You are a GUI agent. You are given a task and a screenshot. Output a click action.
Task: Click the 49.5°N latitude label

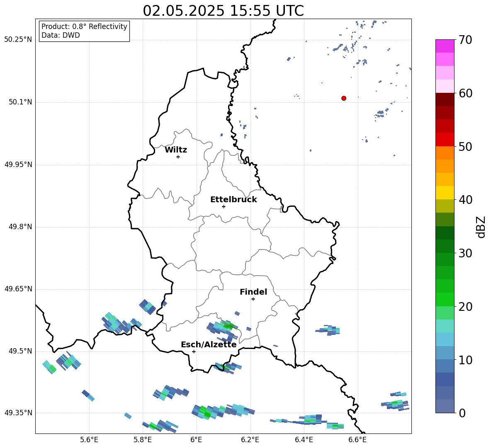[x=20, y=351]
